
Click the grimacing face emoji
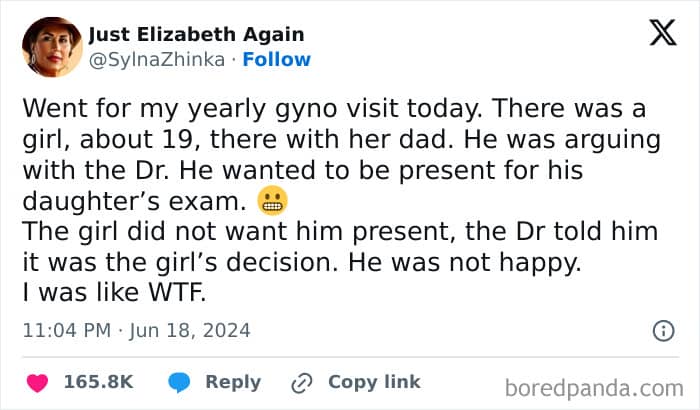click(x=271, y=201)
